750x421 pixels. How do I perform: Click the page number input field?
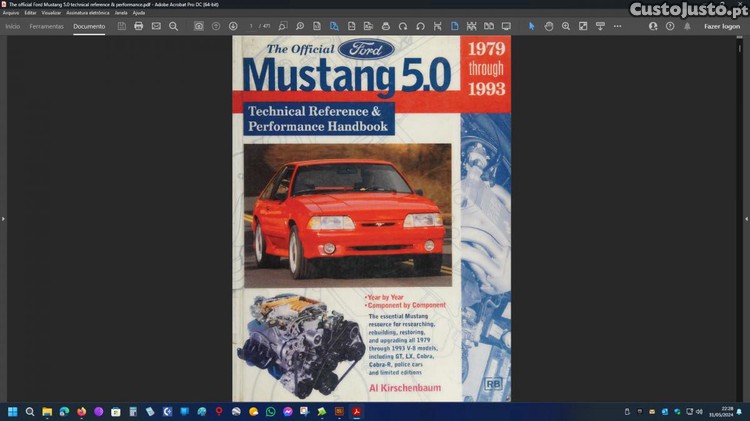click(x=252, y=26)
